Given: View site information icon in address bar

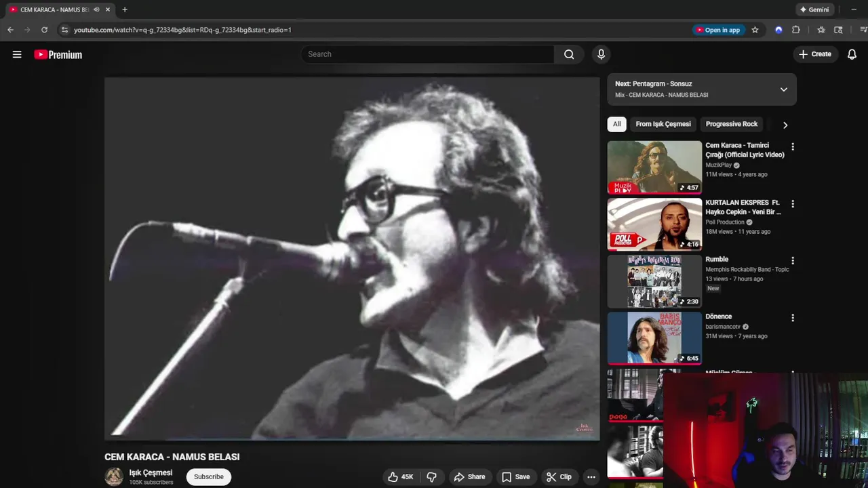Looking at the screenshot, I should click(x=64, y=30).
